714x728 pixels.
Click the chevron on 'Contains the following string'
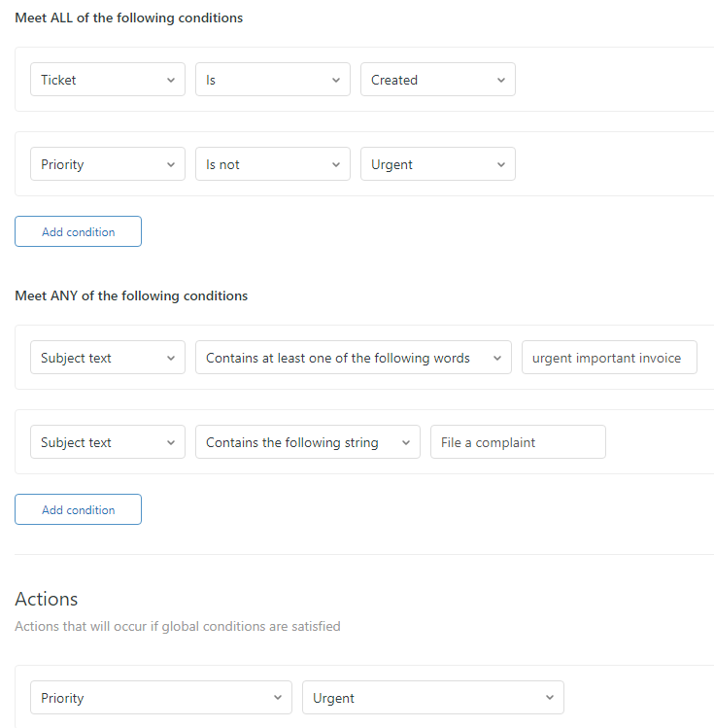[x=406, y=443]
